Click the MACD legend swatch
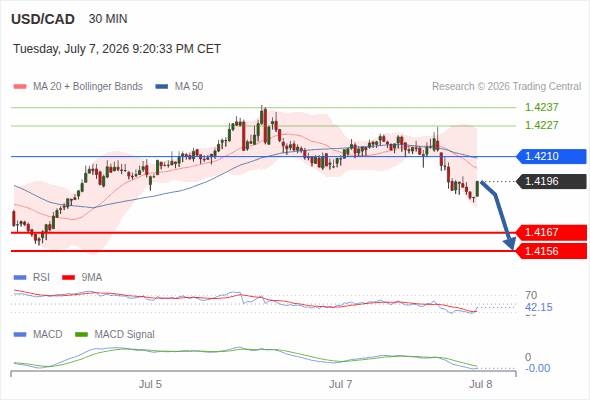This screenshot has height=400, width=590. click(20, 335)
